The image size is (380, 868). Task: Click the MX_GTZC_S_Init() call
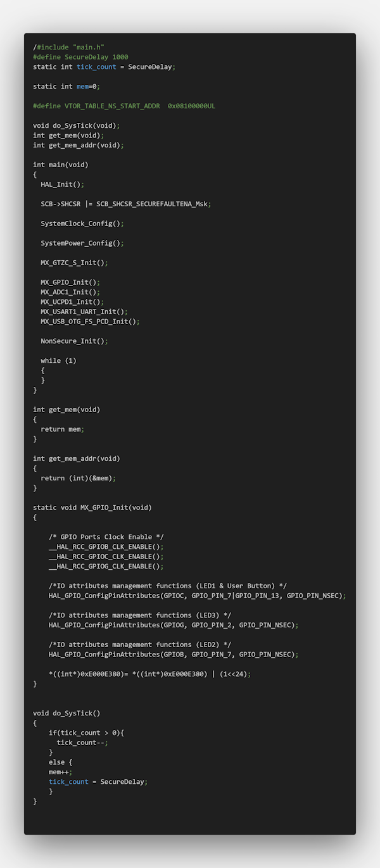74,263
